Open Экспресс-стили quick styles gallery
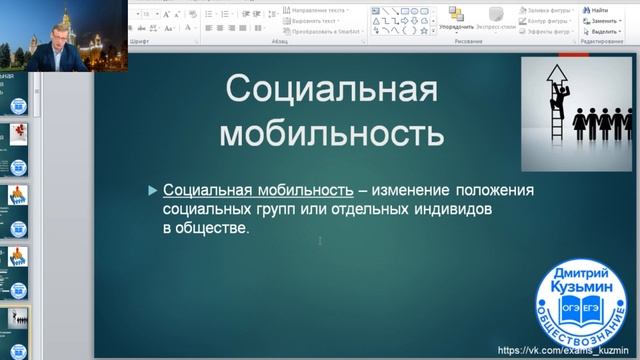Image resolution: width=640 pixels, height=360 pixels. point(496,19)
